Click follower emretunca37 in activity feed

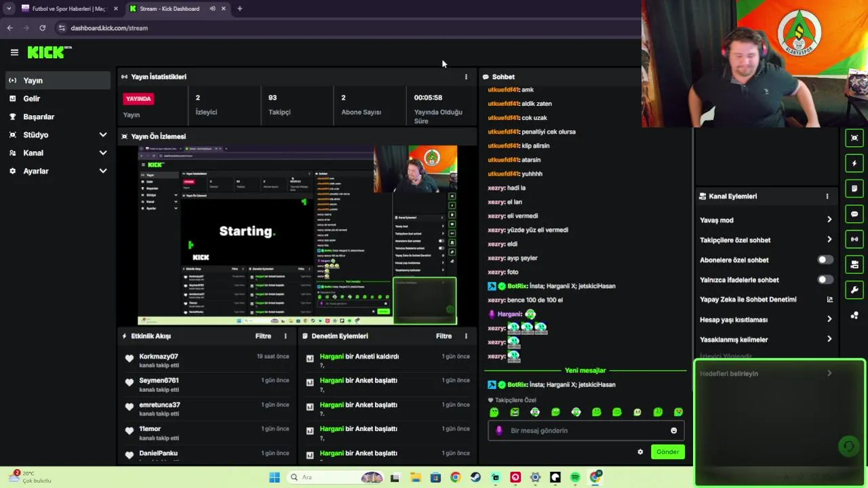tap(159, 405)
